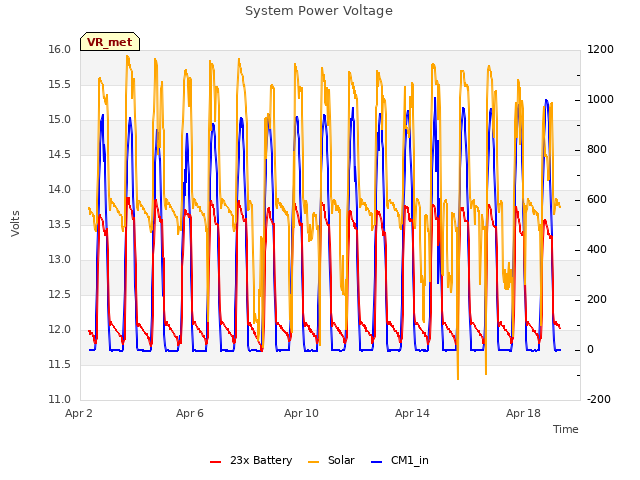Click the 1200 right axis value
The height and width of the screenshot is (480, 640).
(600, 49)
